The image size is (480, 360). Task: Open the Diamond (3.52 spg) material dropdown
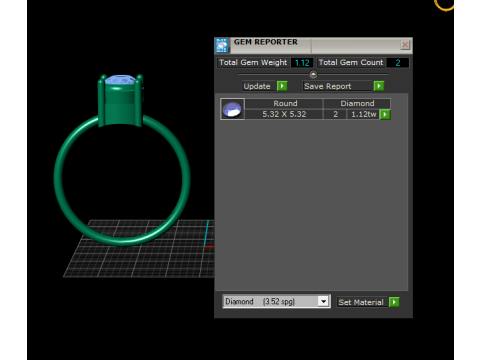click(x=323, y=302)
